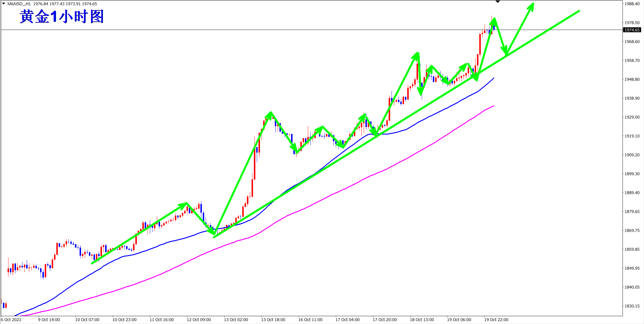Click the dropdown triangle beside XAUUSD_,H1

[x=3, y=3]
